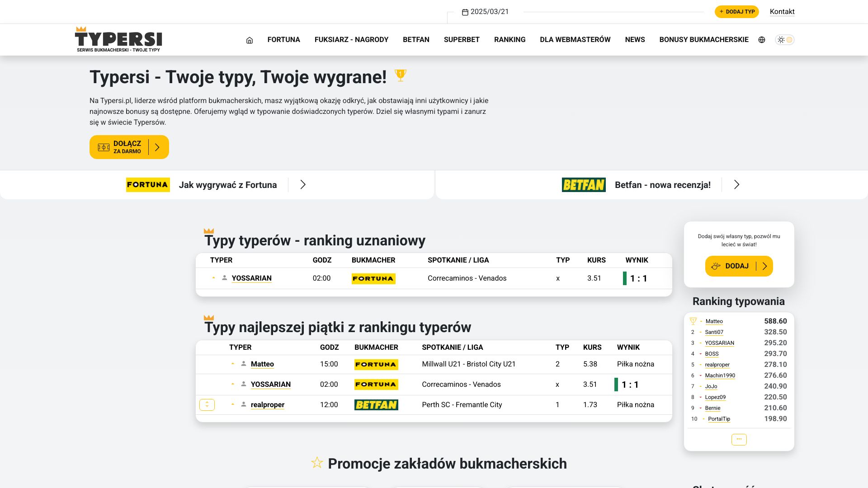Open JoJo in Ranking typowania list
This screenshot has height=488, width=868.
click(711, 386)
